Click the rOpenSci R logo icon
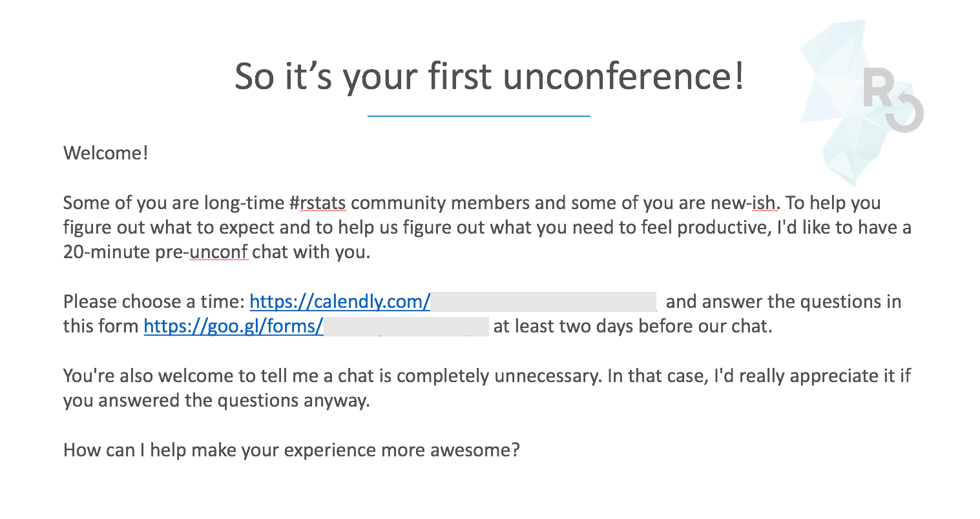 892,100
